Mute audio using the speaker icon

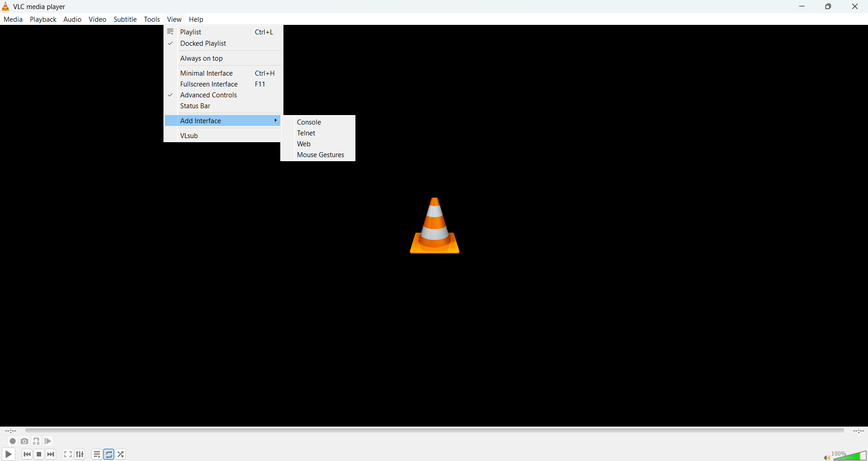pyautogui.click(x=827, y=457)
